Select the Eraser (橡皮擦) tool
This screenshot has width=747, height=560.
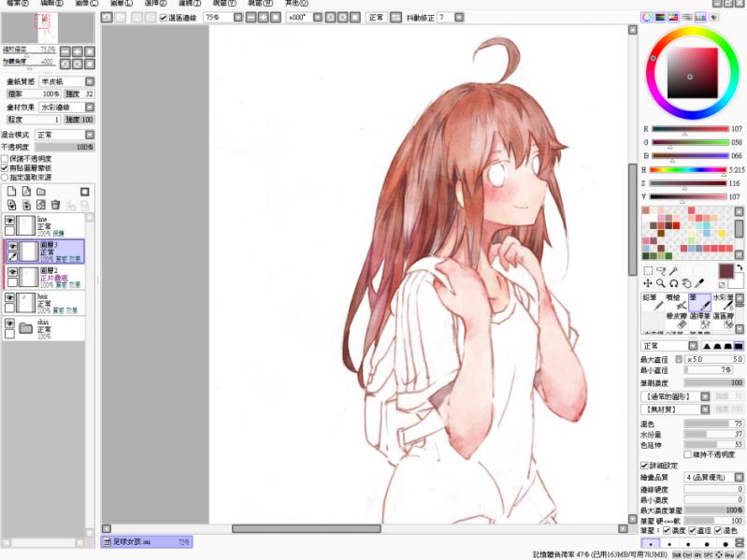click(676, 321)
